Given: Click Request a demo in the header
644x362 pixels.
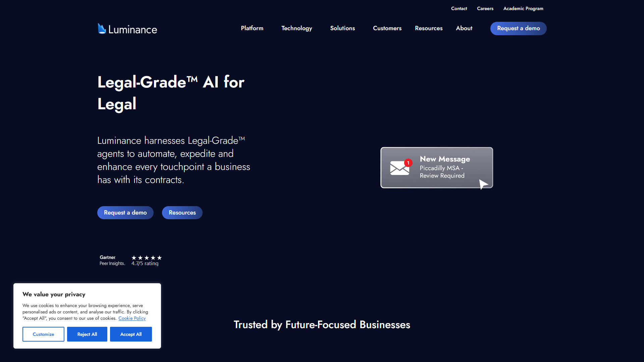Looking at the screenshot, I should (519, 28).
